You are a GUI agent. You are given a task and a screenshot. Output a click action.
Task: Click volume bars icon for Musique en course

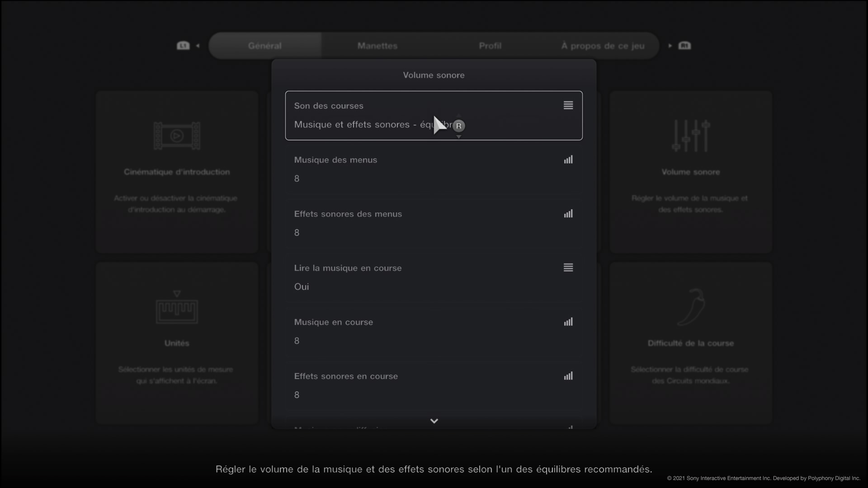(568, 322)
